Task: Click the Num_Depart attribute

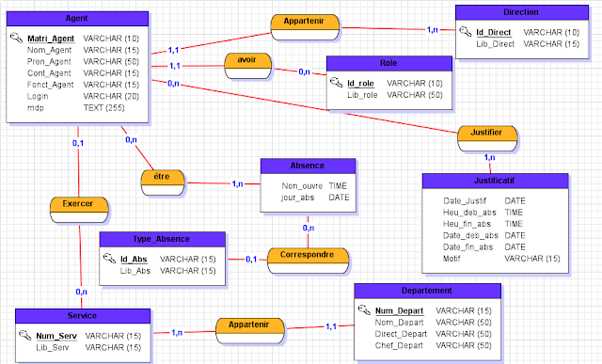Action: point(399,310)
